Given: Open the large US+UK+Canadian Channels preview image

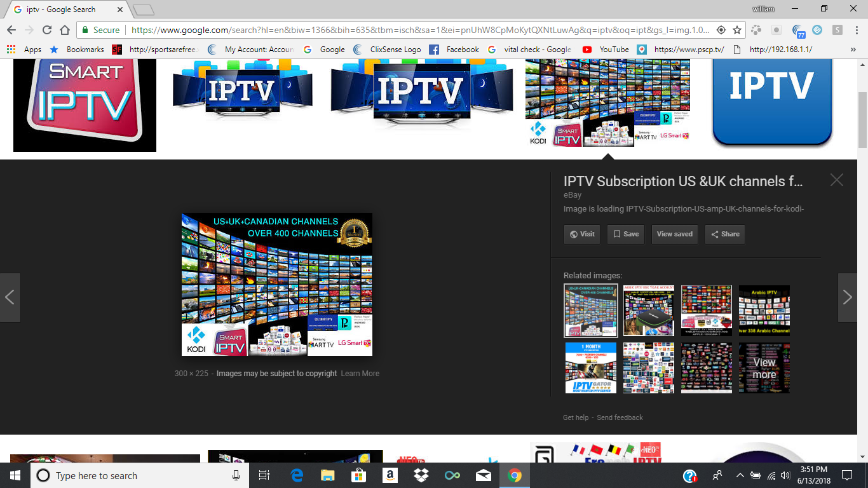Looking at the screenshot, I should tap(277, 284).
